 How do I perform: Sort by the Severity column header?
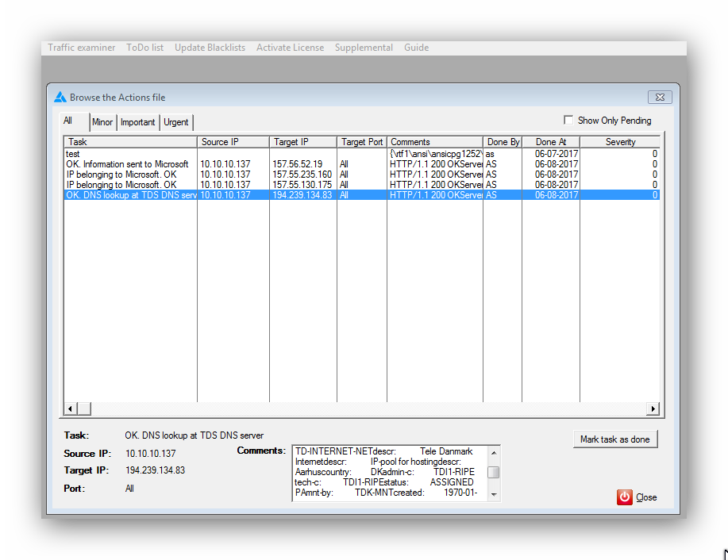[620, 142]
